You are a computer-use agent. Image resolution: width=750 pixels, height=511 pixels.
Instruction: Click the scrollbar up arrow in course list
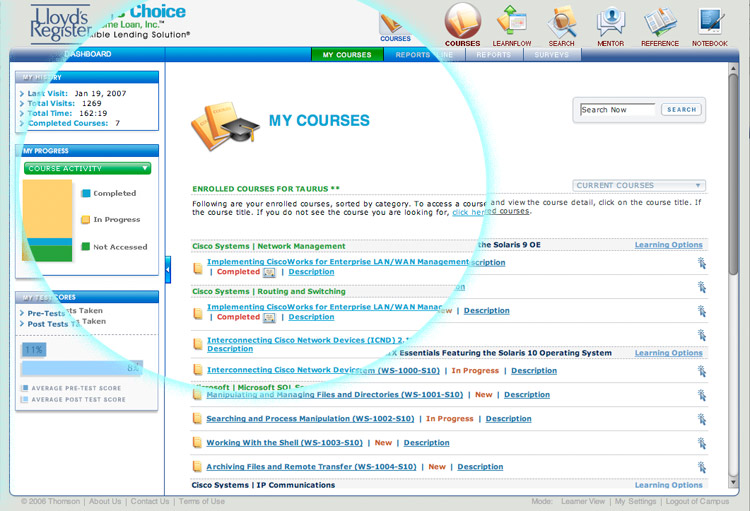pos(733,69)
